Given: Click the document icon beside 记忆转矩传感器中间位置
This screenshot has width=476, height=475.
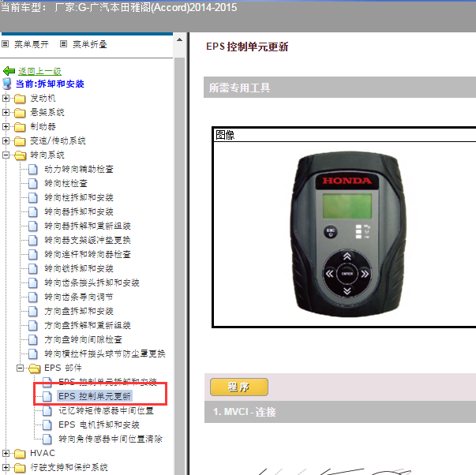Looking at the screenshot, I should pyautogui.click(x=47, y=411).
